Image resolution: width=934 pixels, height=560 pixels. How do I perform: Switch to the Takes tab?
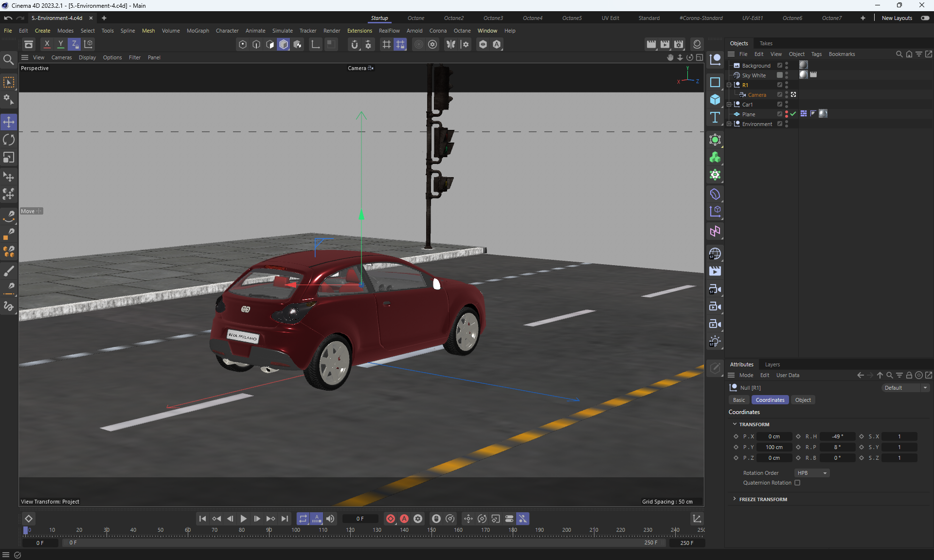coord(766,43)
